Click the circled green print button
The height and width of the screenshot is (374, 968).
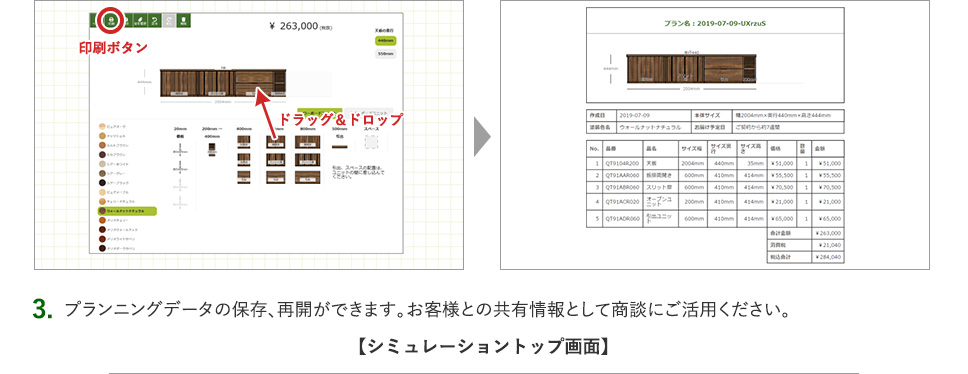click(111, 20)
